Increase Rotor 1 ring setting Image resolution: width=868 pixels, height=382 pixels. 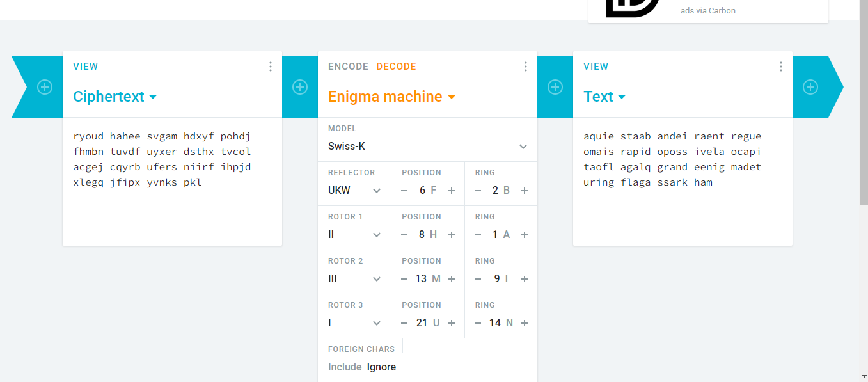(525, 235)
